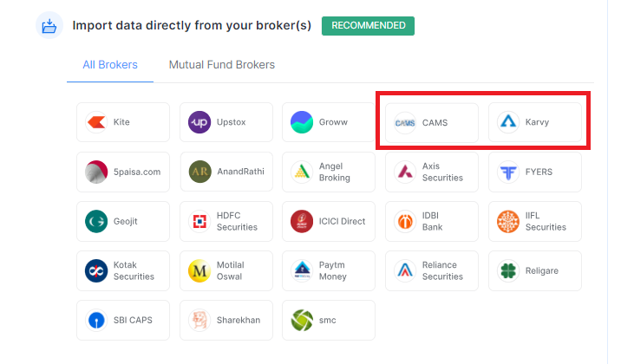Click the 5paisa.com logo icon

tap(96, 172)
